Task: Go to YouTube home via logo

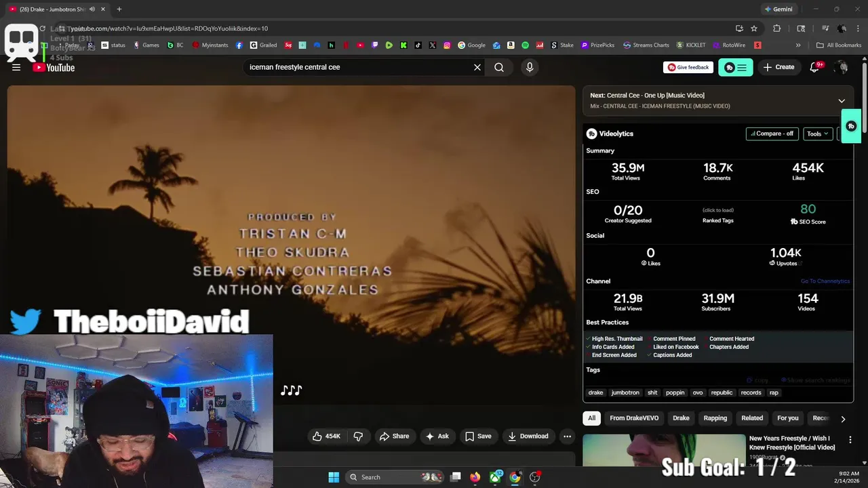Action: 54,67
